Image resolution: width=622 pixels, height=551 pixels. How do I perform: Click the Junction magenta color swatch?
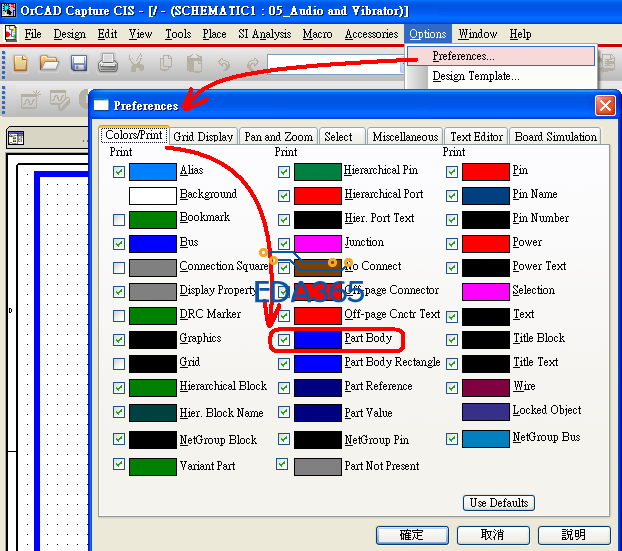click(317, 244)
